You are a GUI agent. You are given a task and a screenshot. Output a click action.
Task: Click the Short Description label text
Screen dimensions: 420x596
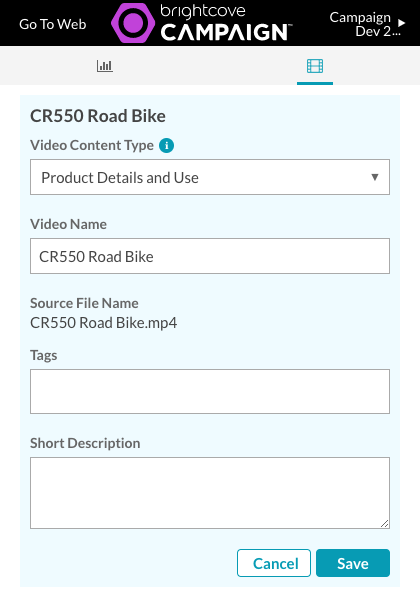pyautogui.click(x=85, y=443)
